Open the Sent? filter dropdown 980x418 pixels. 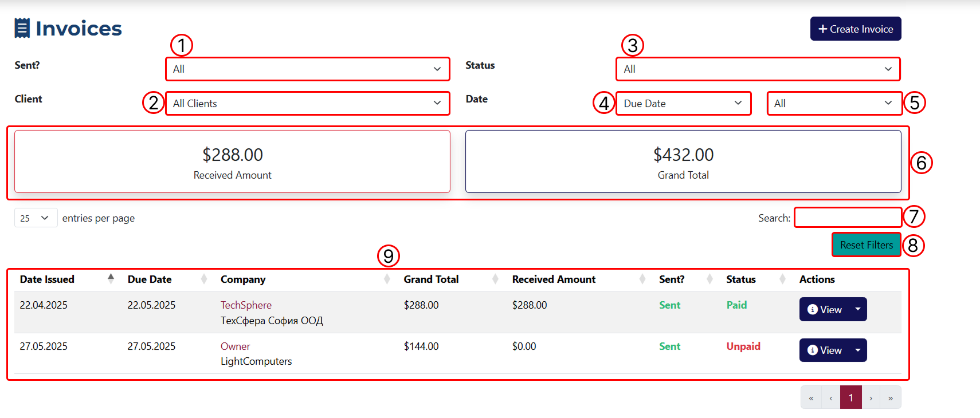coord(307,69)
